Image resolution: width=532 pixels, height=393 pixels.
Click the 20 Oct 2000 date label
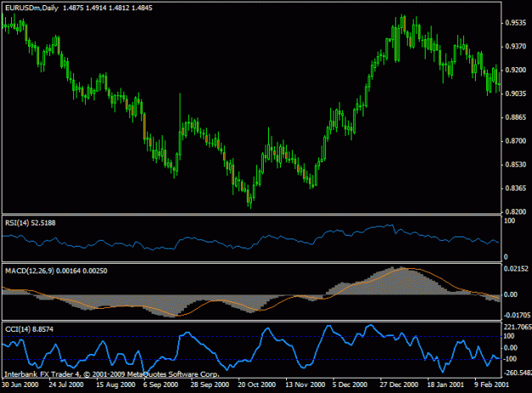point(257,384)
